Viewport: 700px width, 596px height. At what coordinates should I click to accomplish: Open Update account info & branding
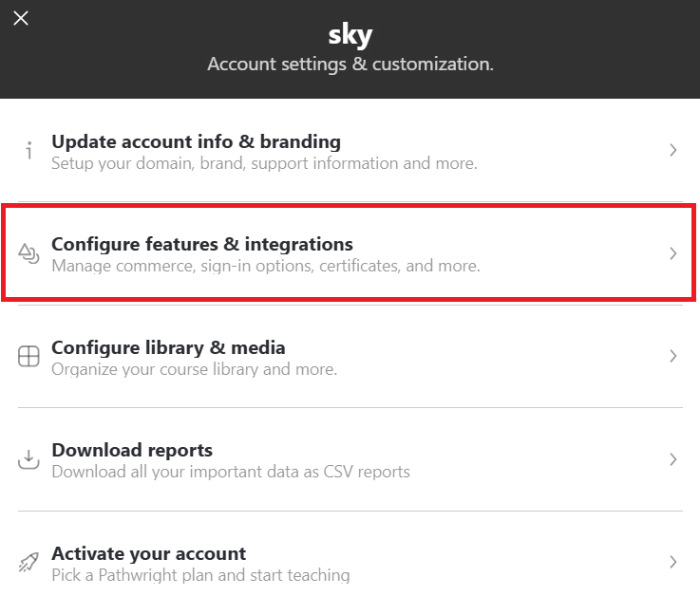[196, 141]
